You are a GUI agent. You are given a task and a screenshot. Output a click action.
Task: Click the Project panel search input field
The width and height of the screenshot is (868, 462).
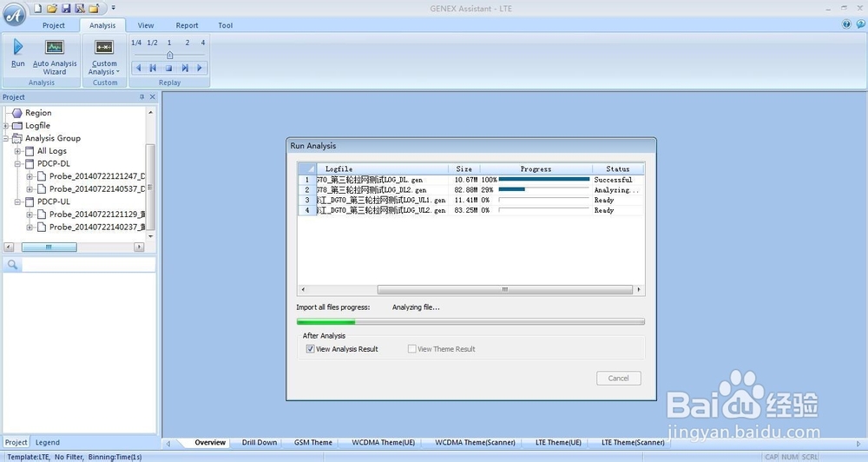pos(88,266)
